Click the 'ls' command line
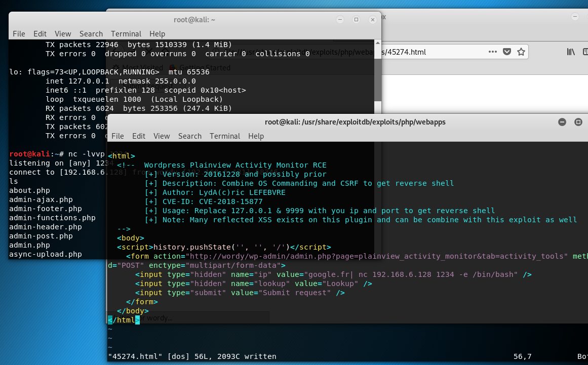The height and width of the screenshot is (365, 588). click(14, 181)
